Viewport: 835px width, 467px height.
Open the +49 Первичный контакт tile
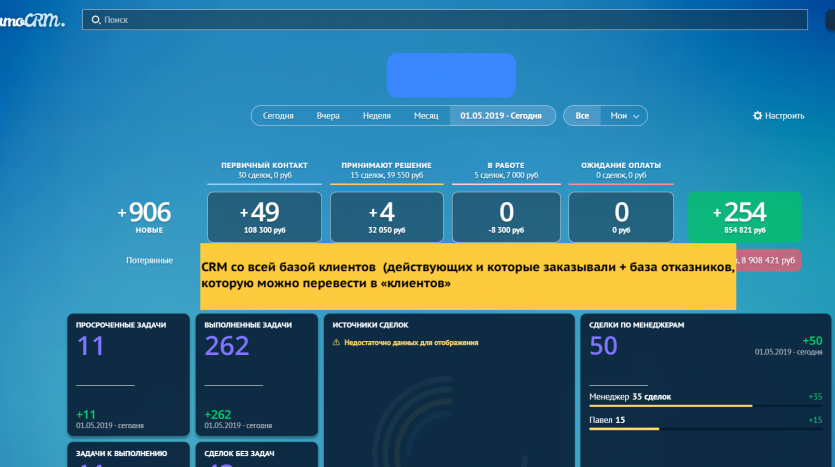pyautogui.click(x=264, y=217)
